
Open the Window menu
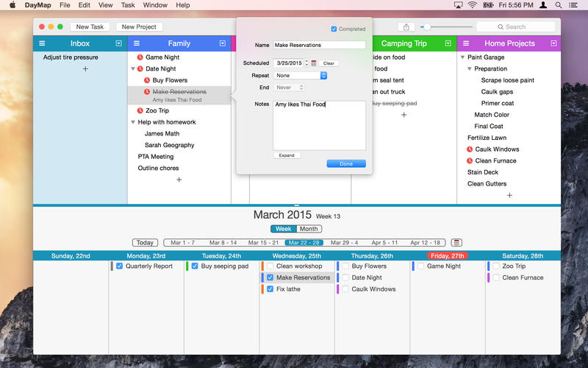[x=155, y=5]
